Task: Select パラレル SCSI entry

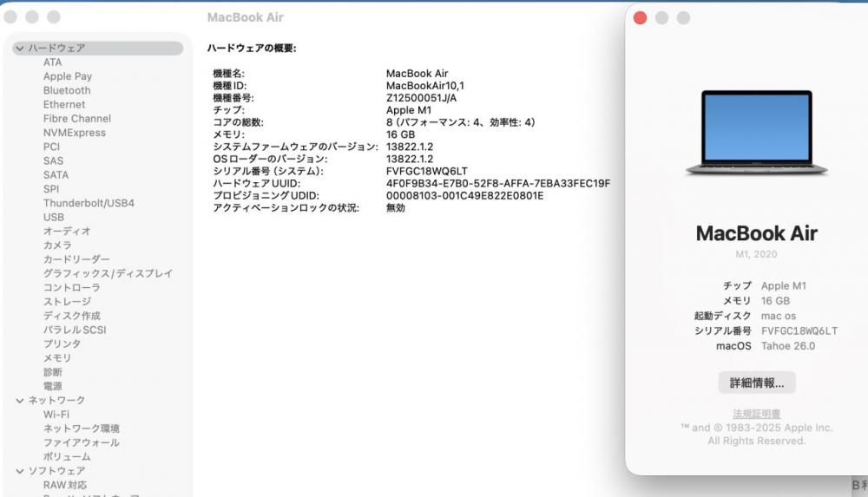Action: 75,330
